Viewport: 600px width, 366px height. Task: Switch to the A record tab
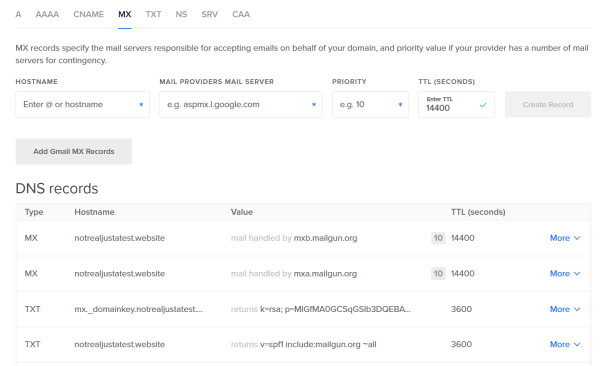[18, 14]
